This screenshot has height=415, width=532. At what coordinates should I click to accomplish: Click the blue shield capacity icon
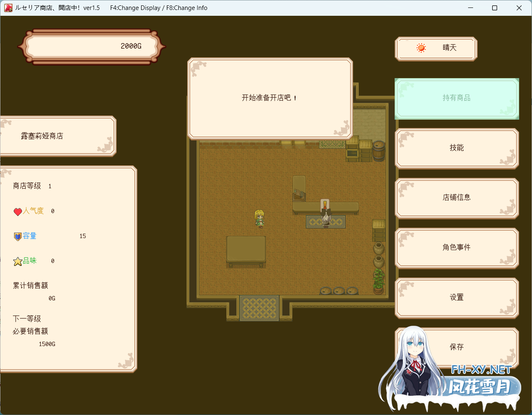pos(17,237)
